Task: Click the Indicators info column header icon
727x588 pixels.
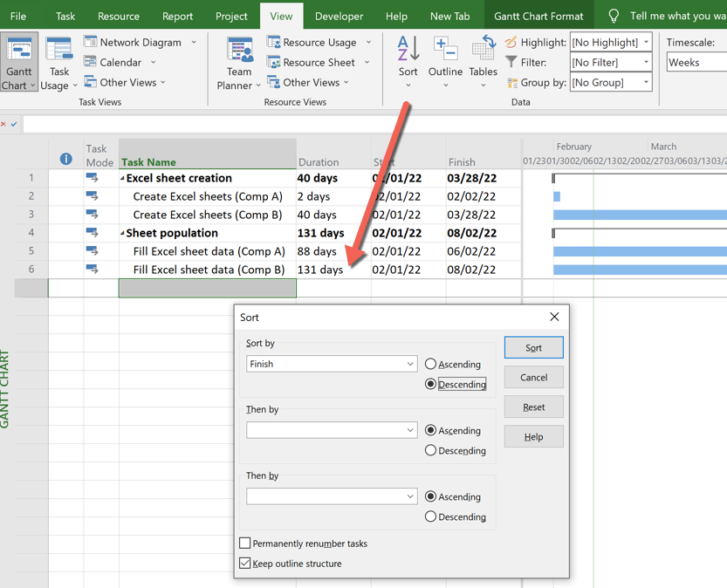Action: [x=65, y=159]
